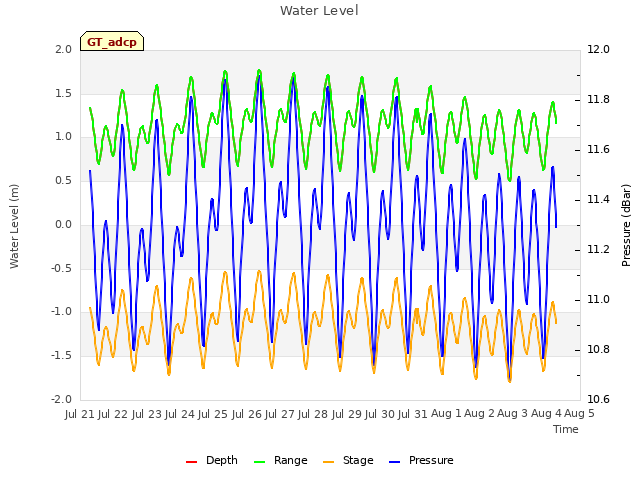This screenshot has width=640, height=480.
Task: Click the Jul 26 date tick
Action: point(247,414)
